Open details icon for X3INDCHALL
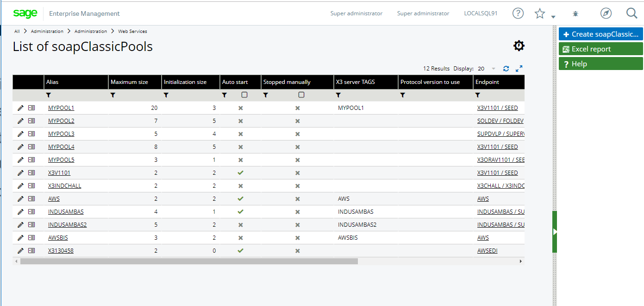644x306 pixels. pyautogui.click(x=31, y=185)
